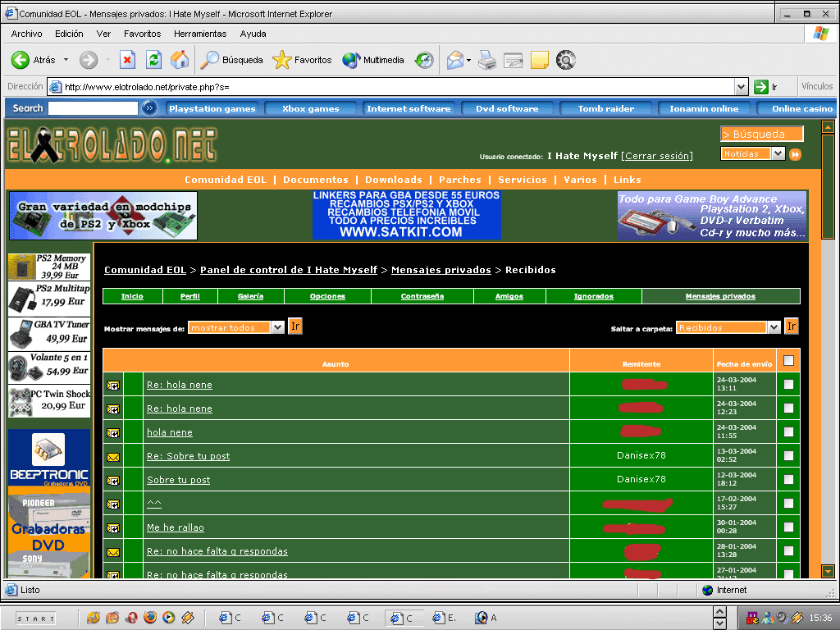Click the page vertical scrollbar thumb

828,188
